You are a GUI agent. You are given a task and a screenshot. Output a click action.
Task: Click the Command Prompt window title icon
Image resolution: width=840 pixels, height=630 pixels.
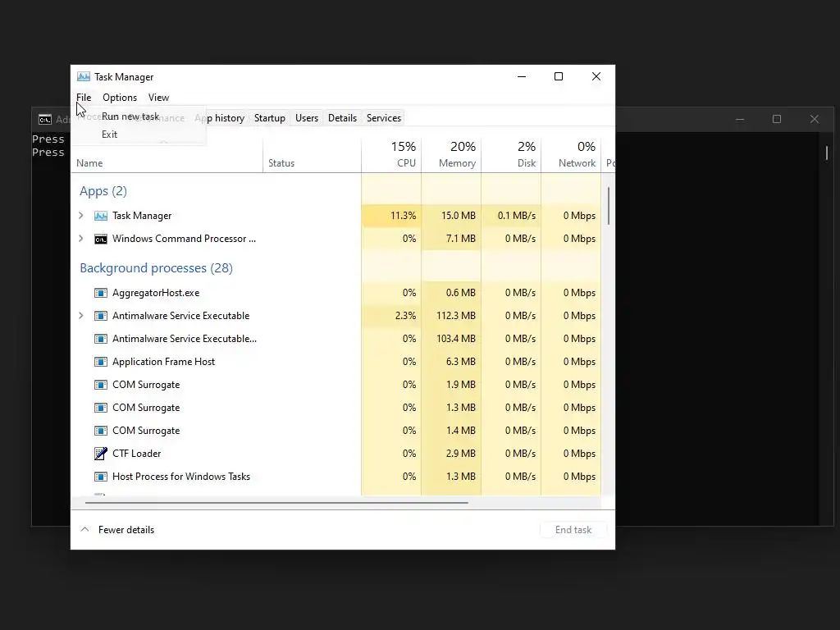coord(45,120)
